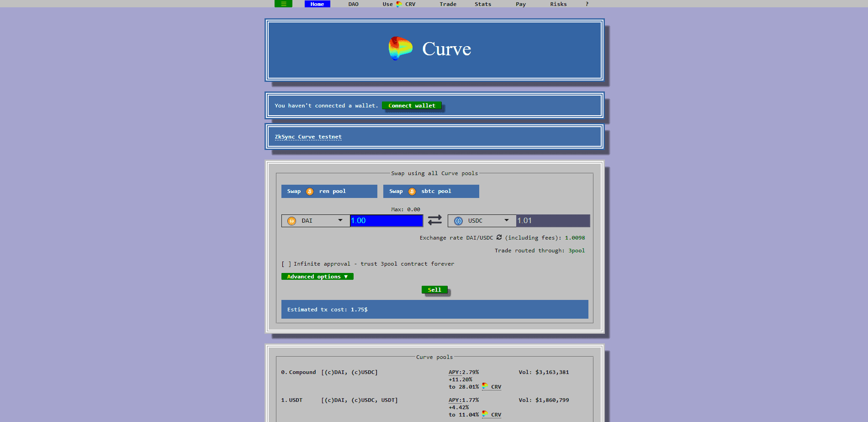Click APY:2.79% in Compound row
Viewport: 868px width, 422px height.
tap(464, 372)
